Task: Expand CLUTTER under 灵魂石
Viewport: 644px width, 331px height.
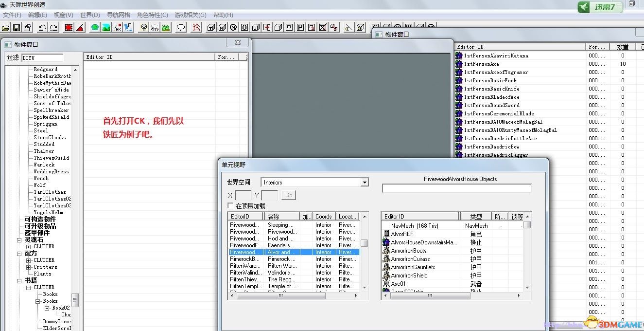Action: [29, 247]
